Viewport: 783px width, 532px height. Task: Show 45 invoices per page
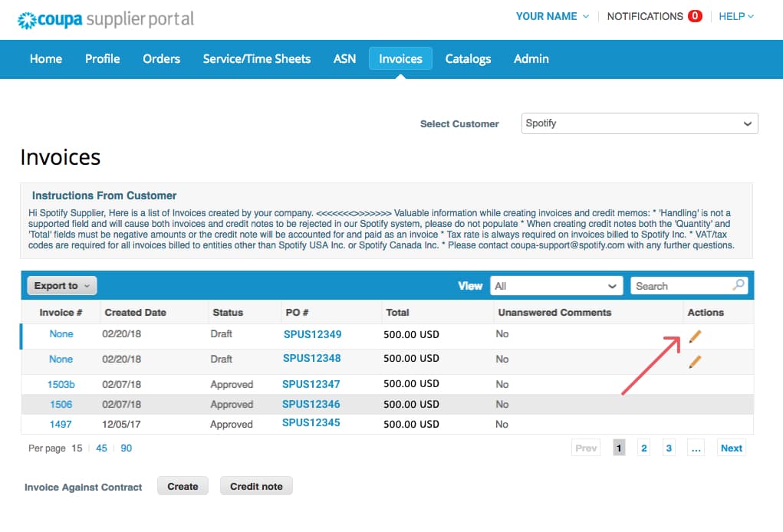coord(101,448)
